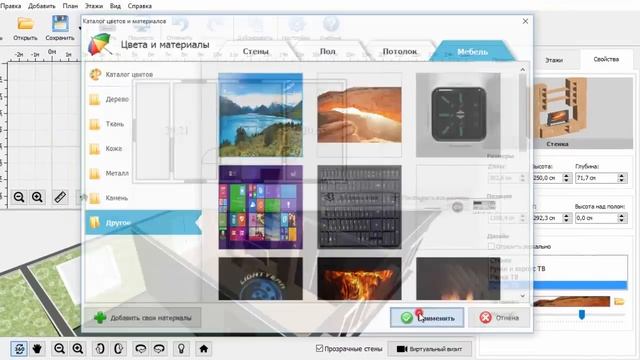
Task: Choose the Windows tiles screen texture
Action: [260, 207]
